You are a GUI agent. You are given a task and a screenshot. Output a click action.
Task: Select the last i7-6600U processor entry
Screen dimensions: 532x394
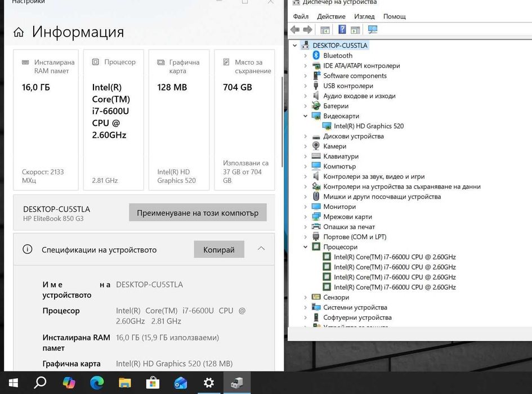click(395, 287)
